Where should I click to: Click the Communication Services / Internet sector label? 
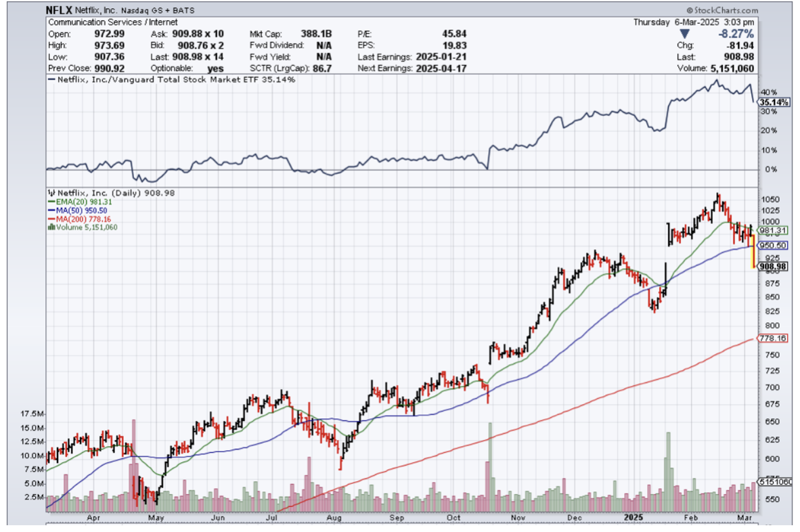coord(112,22)
